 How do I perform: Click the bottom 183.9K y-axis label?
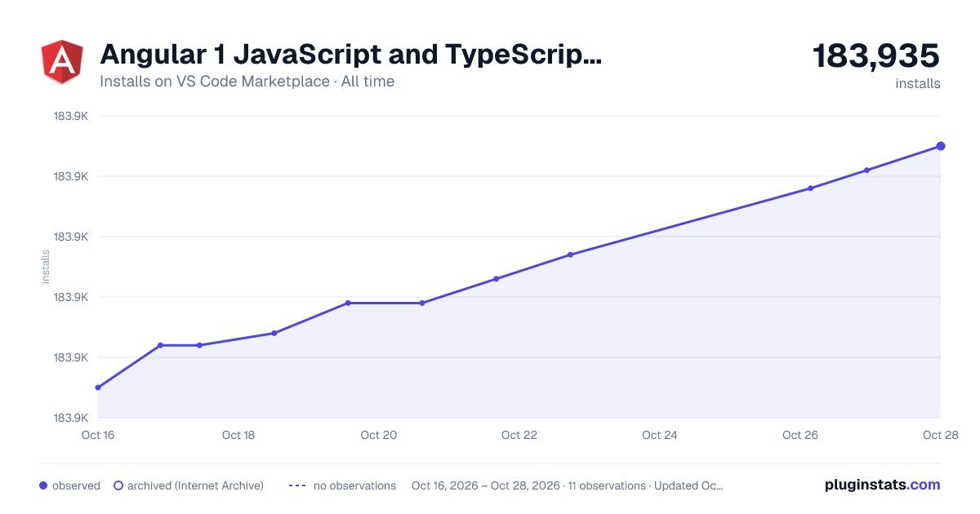click(71, 418)
